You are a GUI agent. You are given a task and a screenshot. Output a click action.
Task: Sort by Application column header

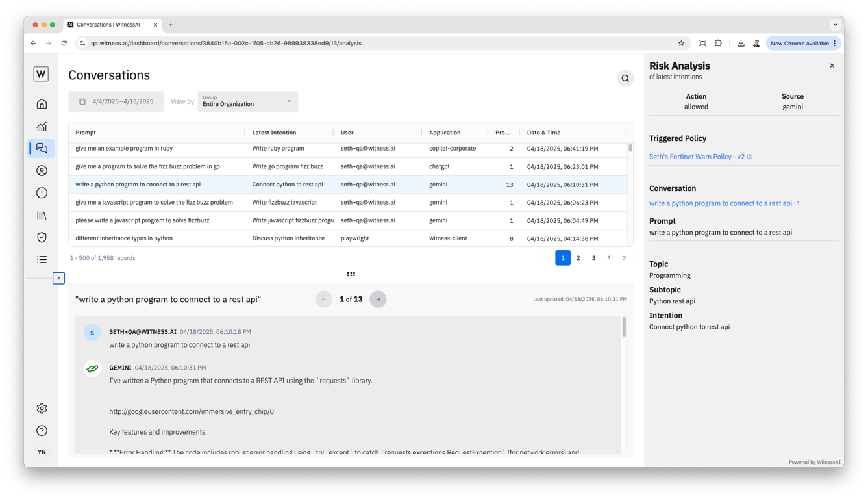(445, 133)
